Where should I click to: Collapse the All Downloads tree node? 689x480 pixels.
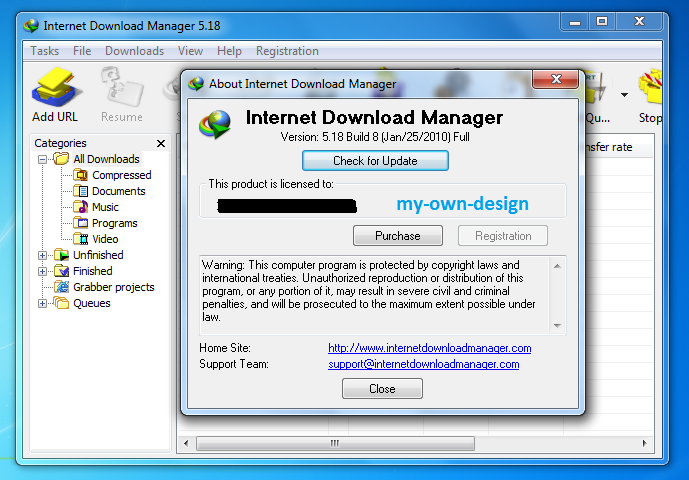[42, 159]
